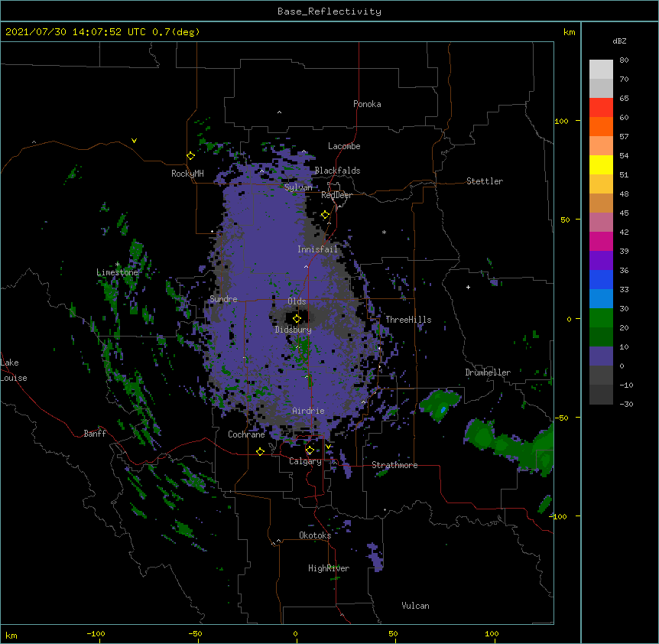Click the HighRiver label

(x=329, y=568)
